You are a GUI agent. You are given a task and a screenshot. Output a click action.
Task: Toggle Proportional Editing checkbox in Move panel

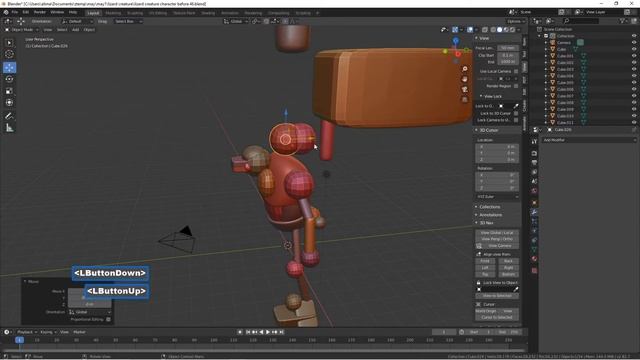(x=108, y=319)
